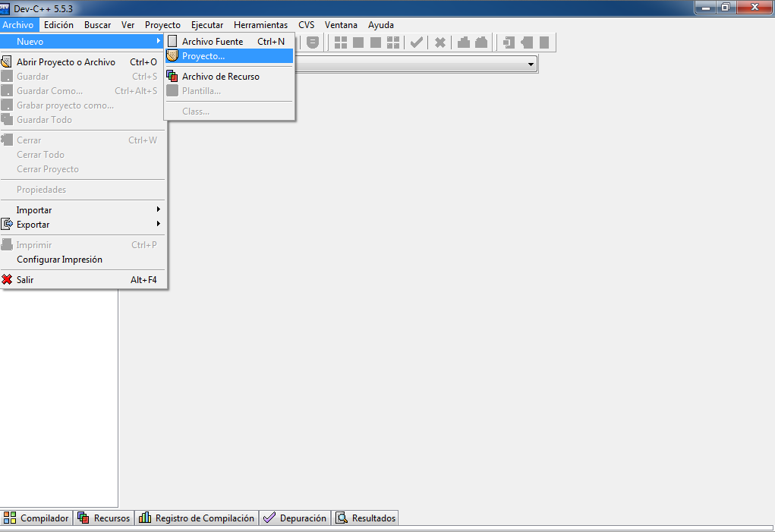Open the compiler selection combo box
775x532 pixels.
click(531, 64)
